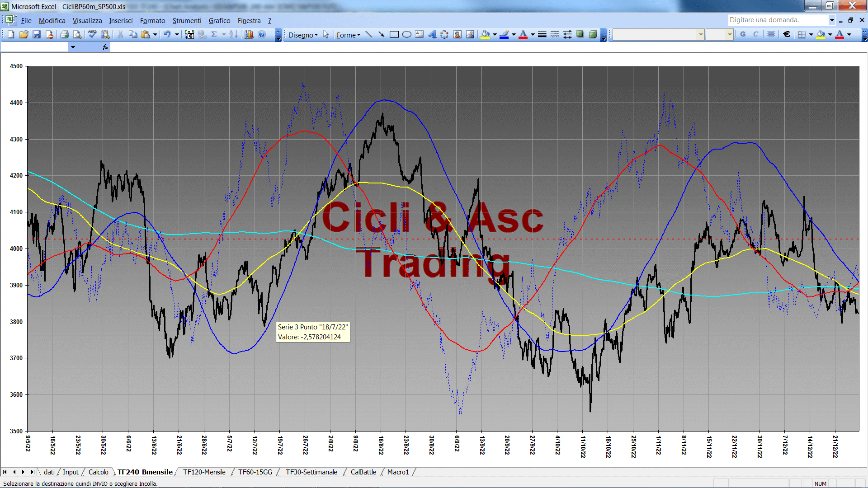
Task: Switch to the CalBattle sheet tab
Action: [x=363, y=472]
